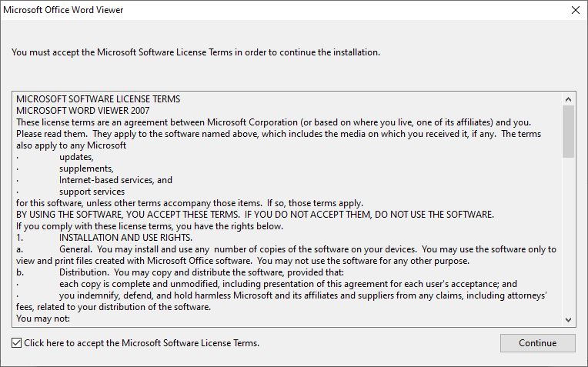Click the license scrollbar down arrow
Image resolution: width=588 pixels, height=367 pixels.
click(568, 320)
